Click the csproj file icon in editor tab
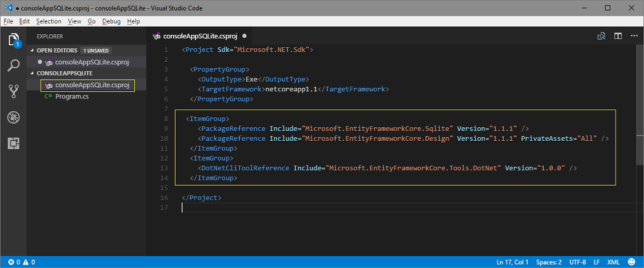 [157, 36]
